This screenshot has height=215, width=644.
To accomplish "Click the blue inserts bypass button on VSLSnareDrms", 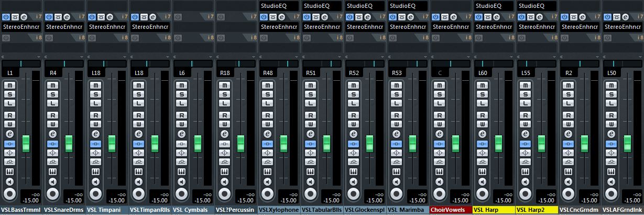I will click(x=52, y=144).
